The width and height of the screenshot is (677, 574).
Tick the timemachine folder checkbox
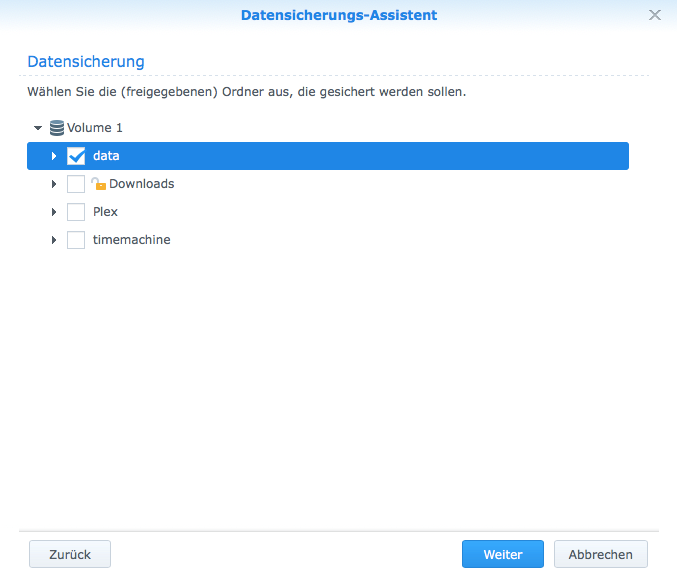click(x=76, y=240)
